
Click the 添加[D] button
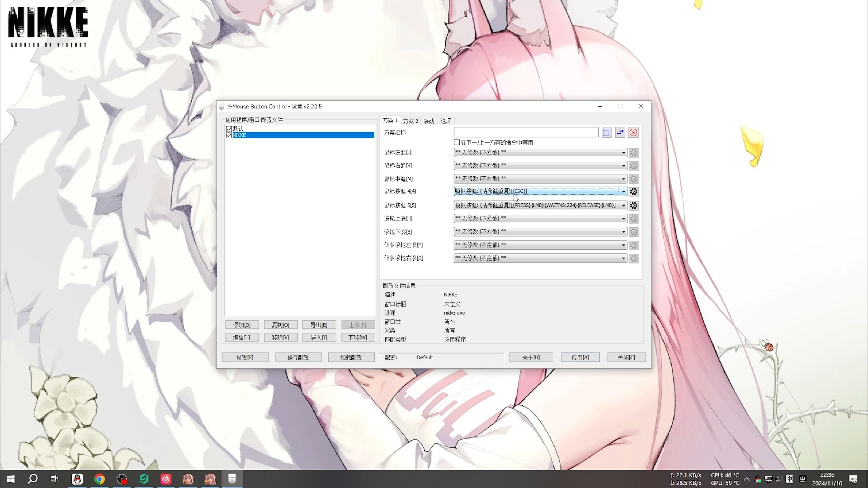point(241,325)
